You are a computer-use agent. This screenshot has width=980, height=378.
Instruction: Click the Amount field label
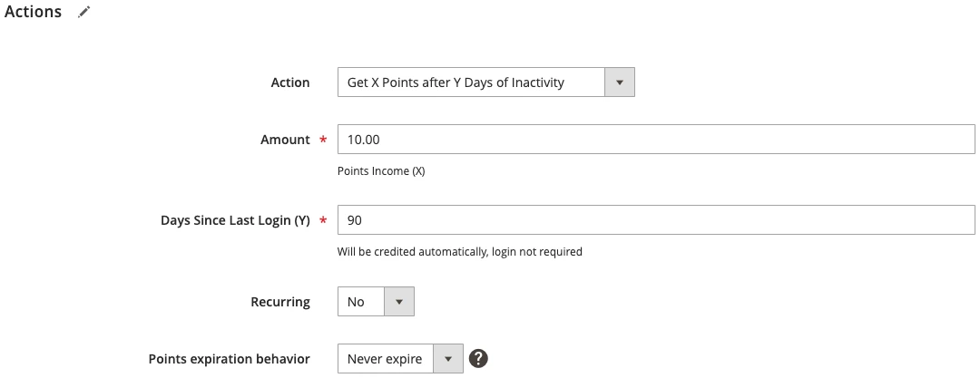tap(285, 140)
